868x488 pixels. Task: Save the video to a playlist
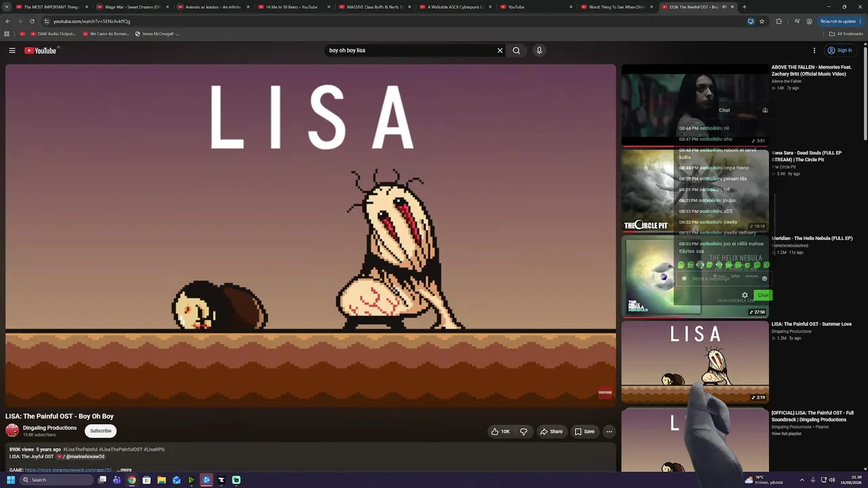[585, 432]
